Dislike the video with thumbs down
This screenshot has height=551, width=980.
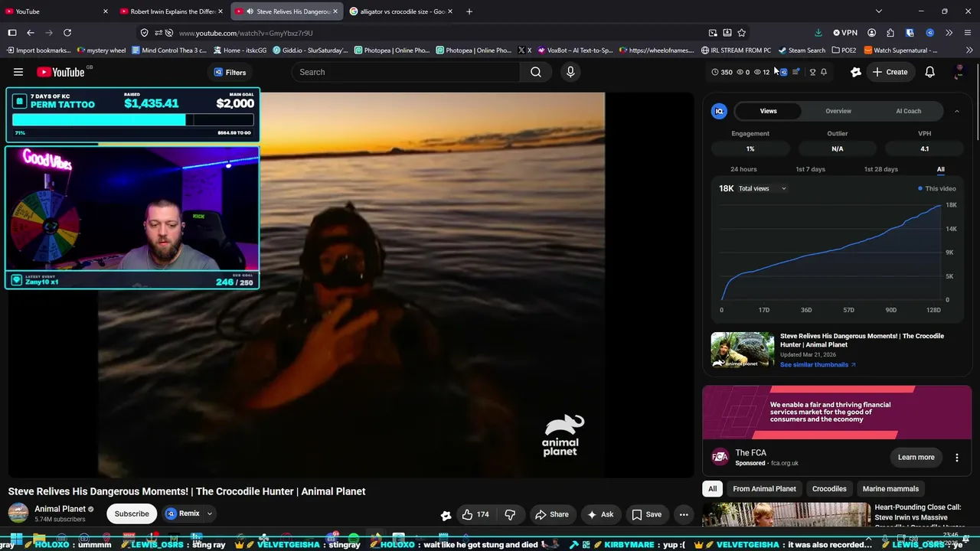510,514
